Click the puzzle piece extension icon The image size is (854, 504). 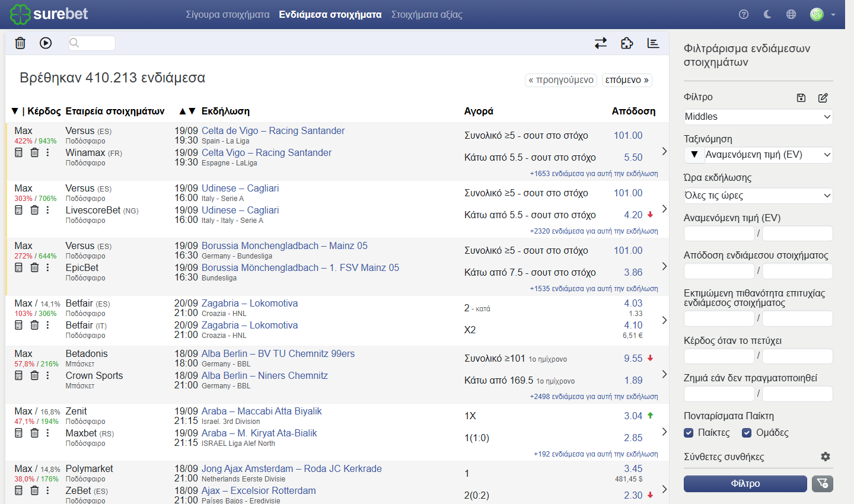(x=627, y=43)
